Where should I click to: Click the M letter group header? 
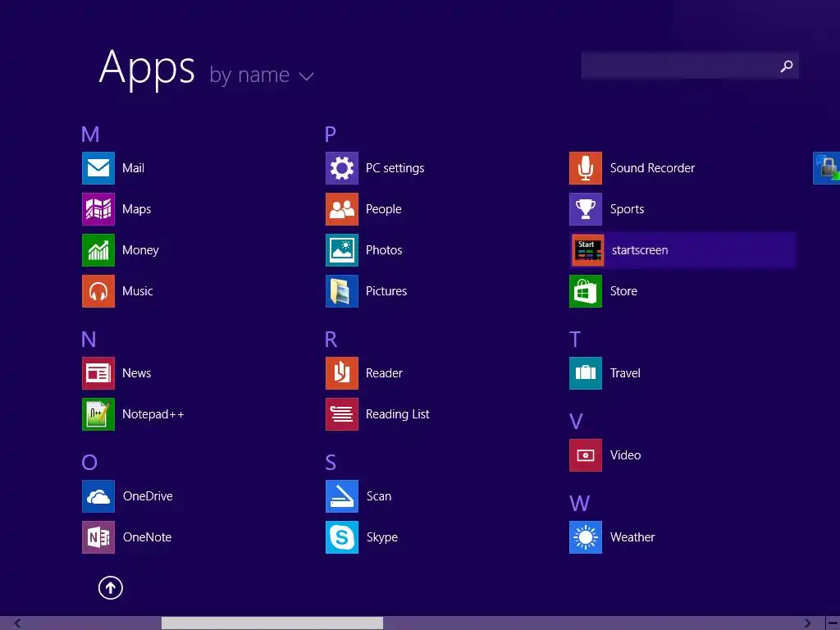(90, 135)
